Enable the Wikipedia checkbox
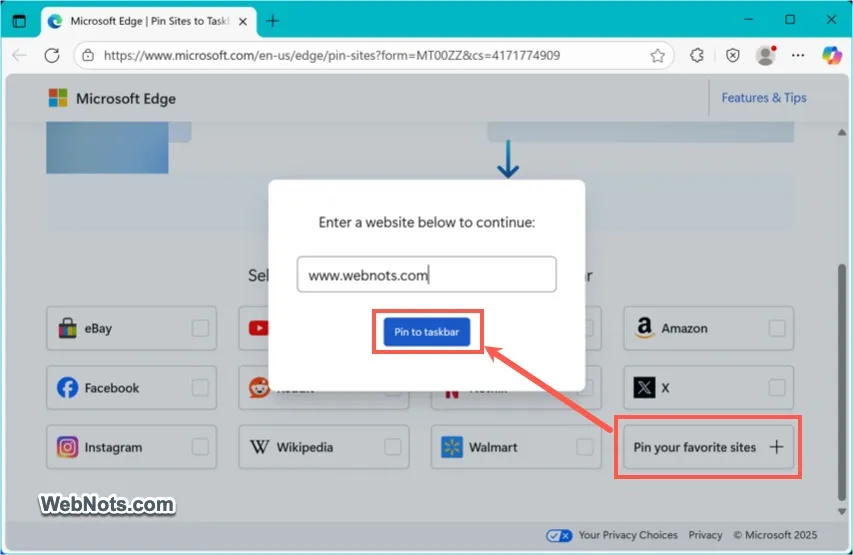This screenshot has height=555, width=853. (392, 447)
